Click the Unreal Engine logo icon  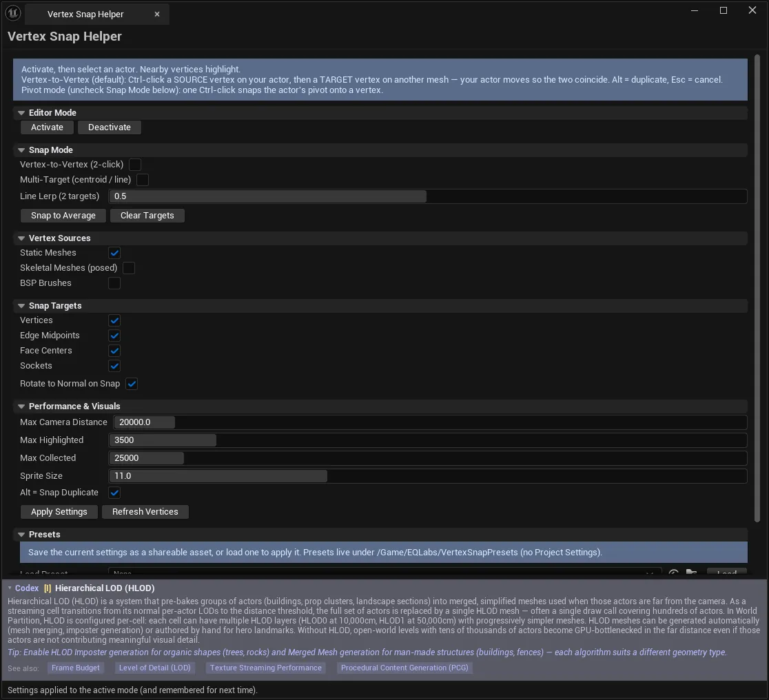click(13, 13)
